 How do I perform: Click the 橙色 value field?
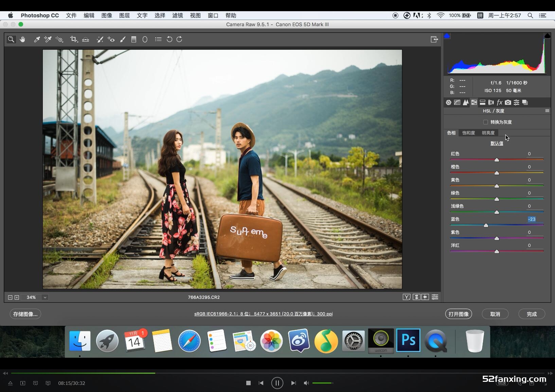[534, 167]
